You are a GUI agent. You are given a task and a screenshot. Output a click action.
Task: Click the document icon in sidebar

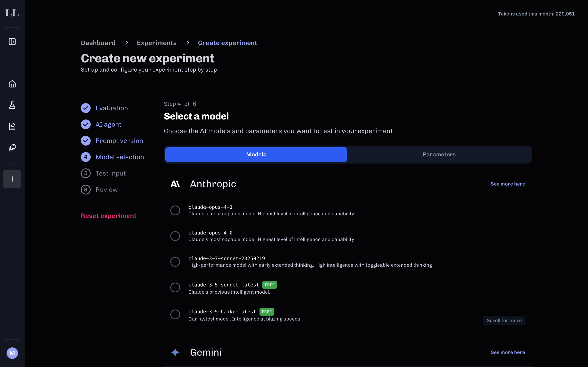(12, 126)
